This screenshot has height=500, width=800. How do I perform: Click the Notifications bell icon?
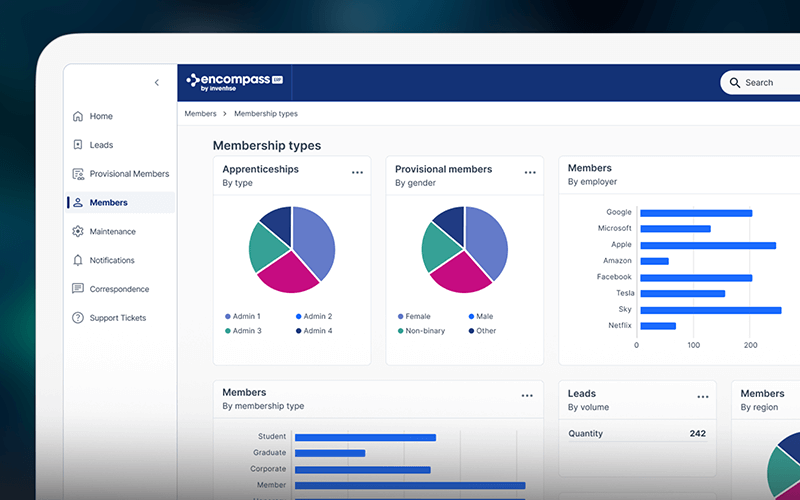point(78,261)
